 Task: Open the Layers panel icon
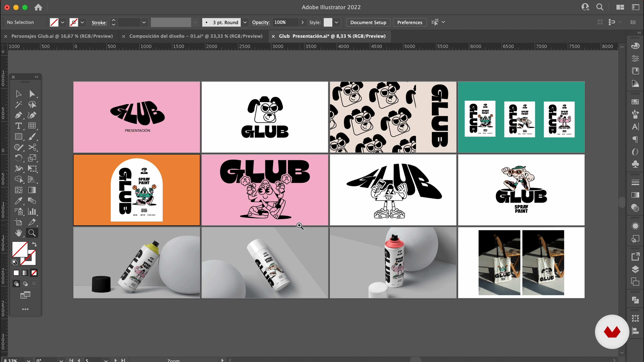click(635, 269)
